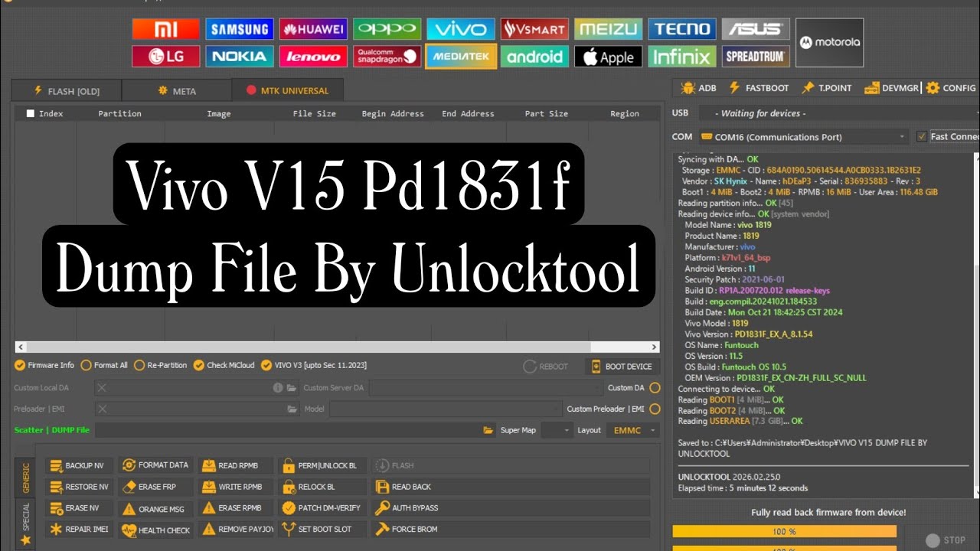Launch DEVMGR device manager

click(x=891, y=88)
